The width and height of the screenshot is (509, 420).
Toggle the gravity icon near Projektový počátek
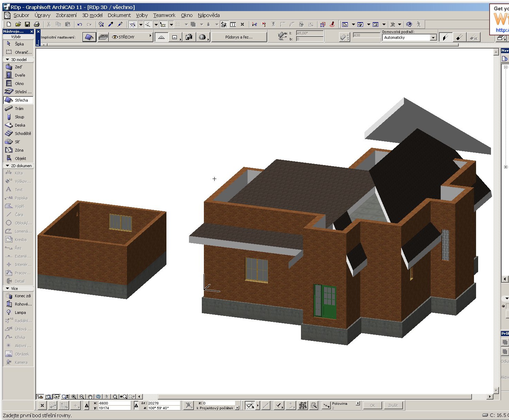(x=188, y=405)
